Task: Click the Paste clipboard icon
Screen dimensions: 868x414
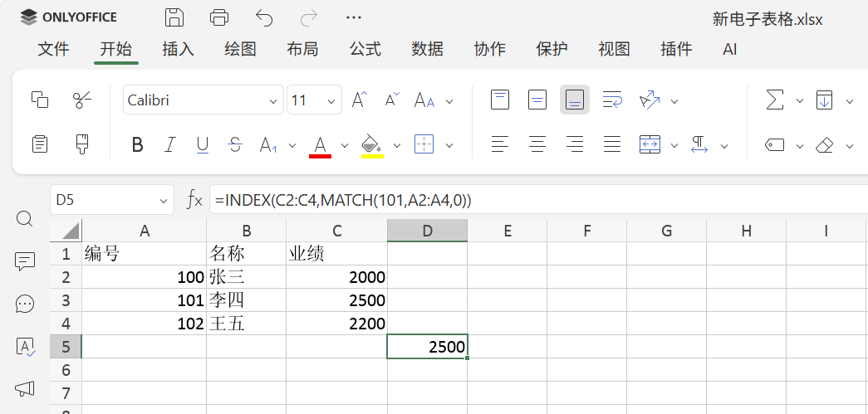Action: [x=40, y=144]
